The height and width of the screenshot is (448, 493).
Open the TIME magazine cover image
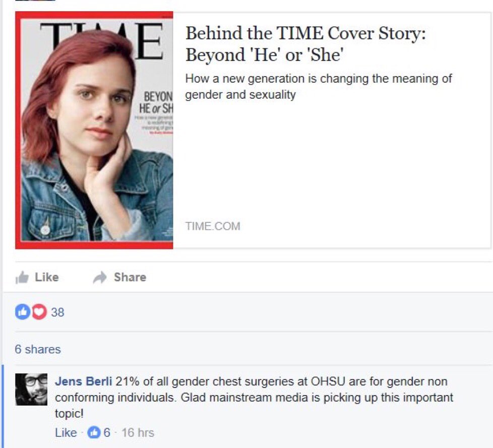(x=94, y=130)
